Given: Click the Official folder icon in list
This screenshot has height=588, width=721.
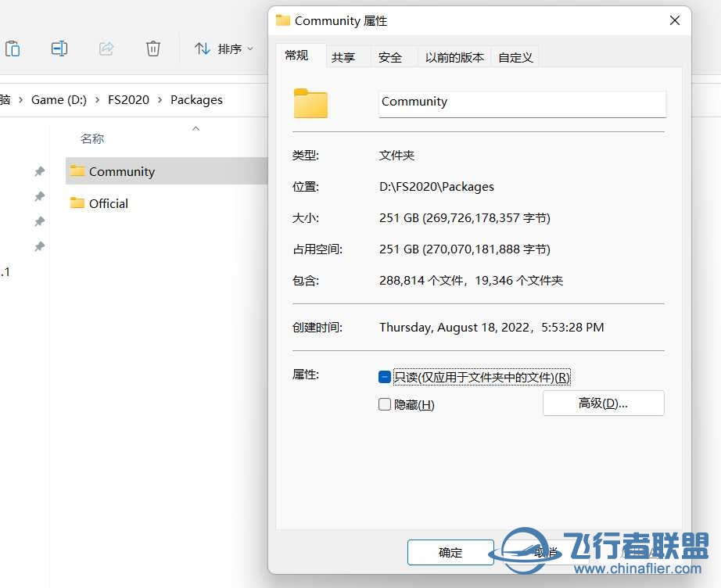Looking at the screenshot, I should pos(77,203).
